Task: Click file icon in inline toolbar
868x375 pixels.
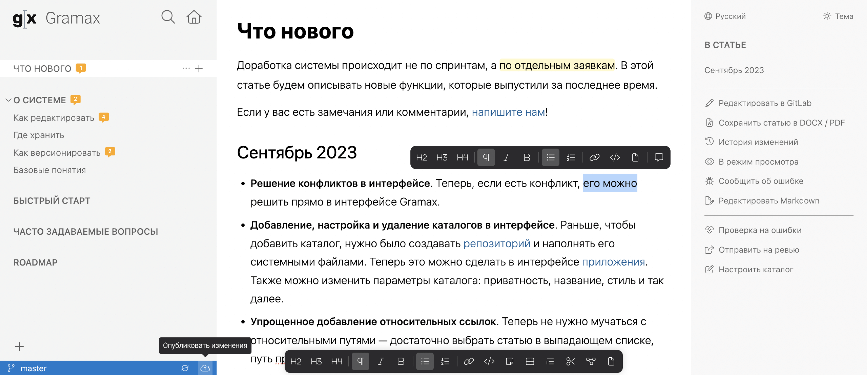Action: pos(635,157)
